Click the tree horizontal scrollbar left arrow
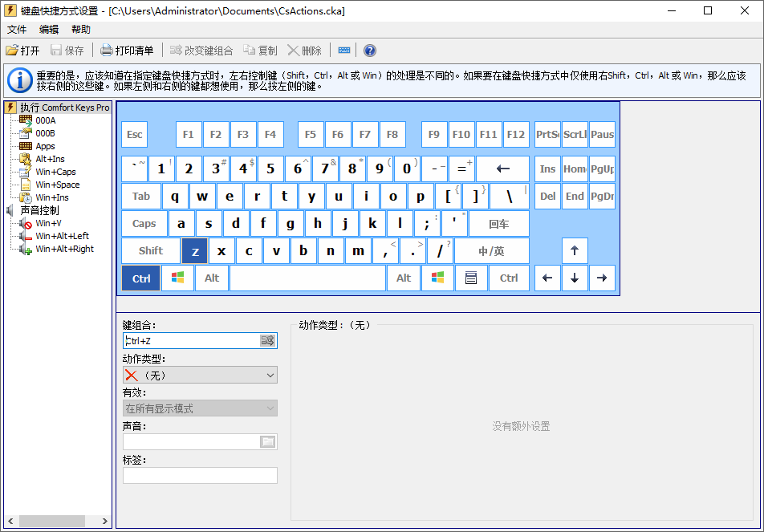Viewport: 764px width, 532px height. [10, 521]
